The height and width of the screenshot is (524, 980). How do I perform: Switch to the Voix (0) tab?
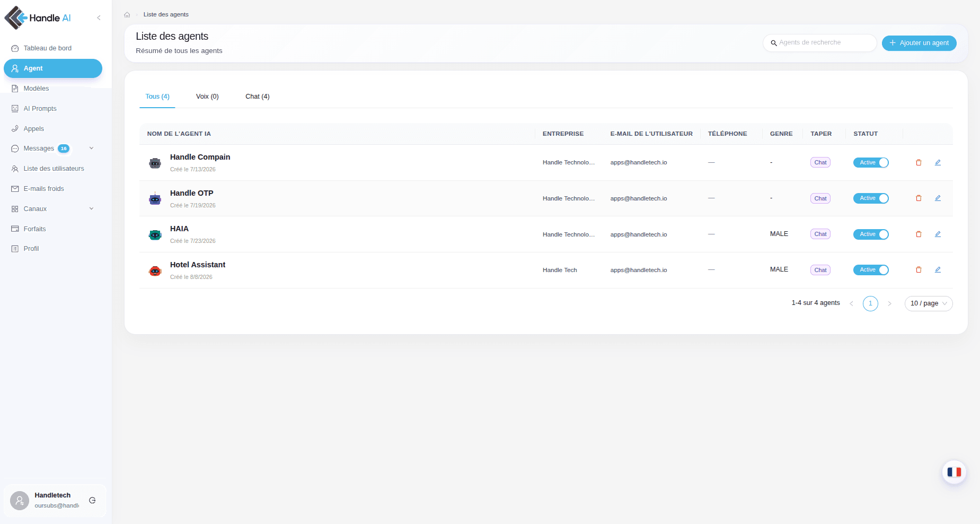click(x=207, y=97)
